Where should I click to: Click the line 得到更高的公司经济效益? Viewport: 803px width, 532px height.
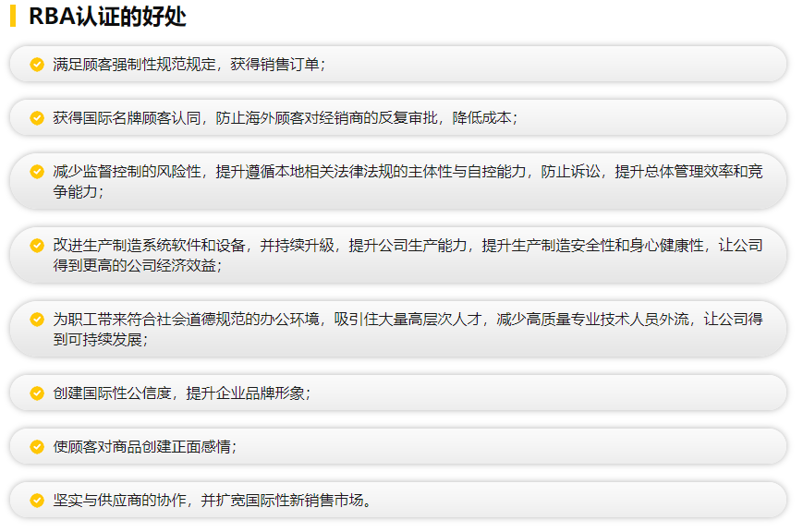[137, 265]
